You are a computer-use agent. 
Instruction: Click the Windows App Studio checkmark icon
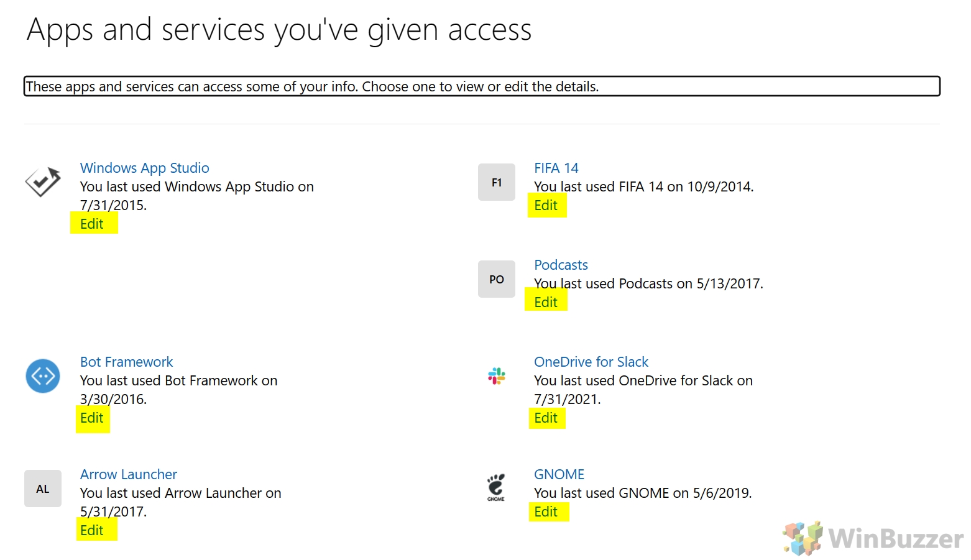[43, 182]
